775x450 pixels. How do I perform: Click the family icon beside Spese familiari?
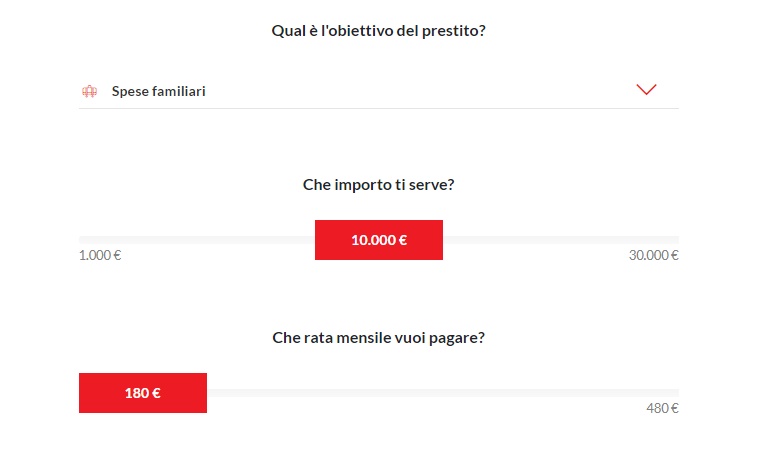[89, 91]
